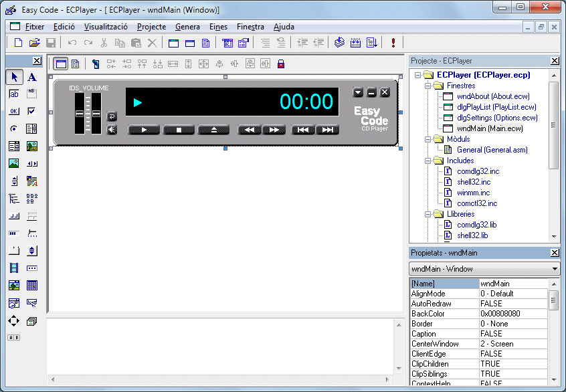Image resolution: width=566 pixels, height=392 pixels.
Task: Click the same-width sizing icon
Action: tap(173, 64)
